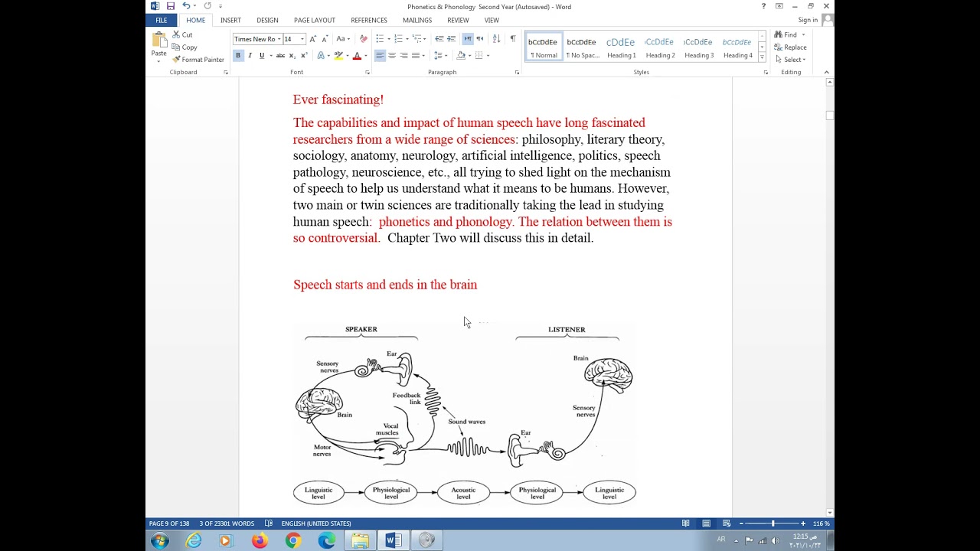This screenshot has width=980, height=551.
Task: Apply the Heading 1 style
Action: pyautogui.click(x=621, y=47)
